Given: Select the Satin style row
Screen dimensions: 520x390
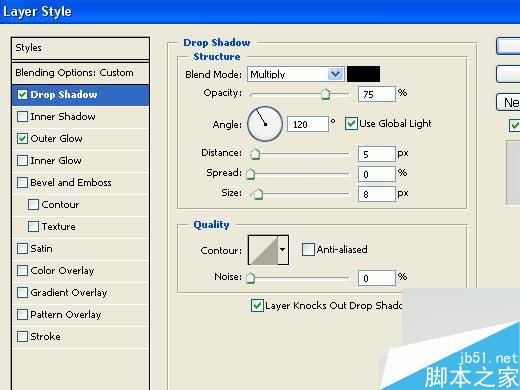Looking at the screenshot, I should (80, 249).
